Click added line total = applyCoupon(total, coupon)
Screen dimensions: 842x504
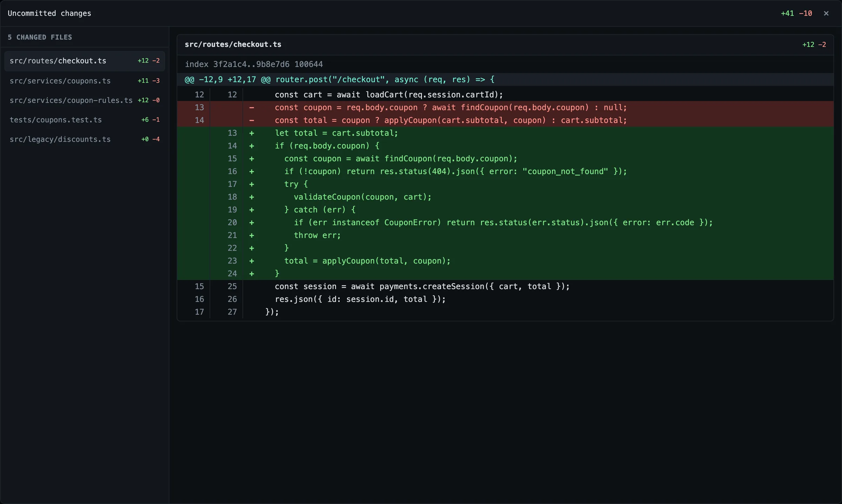(505, 261)
